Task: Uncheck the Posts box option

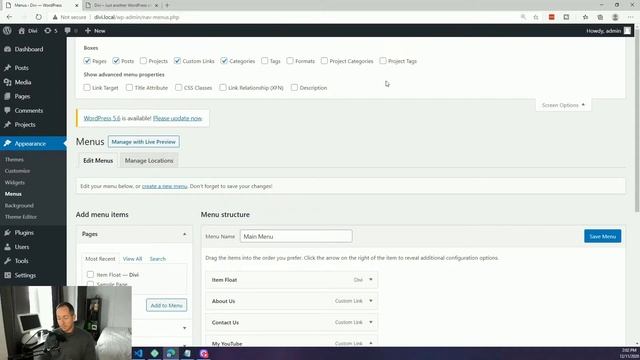Action: [x=116, y=61]
